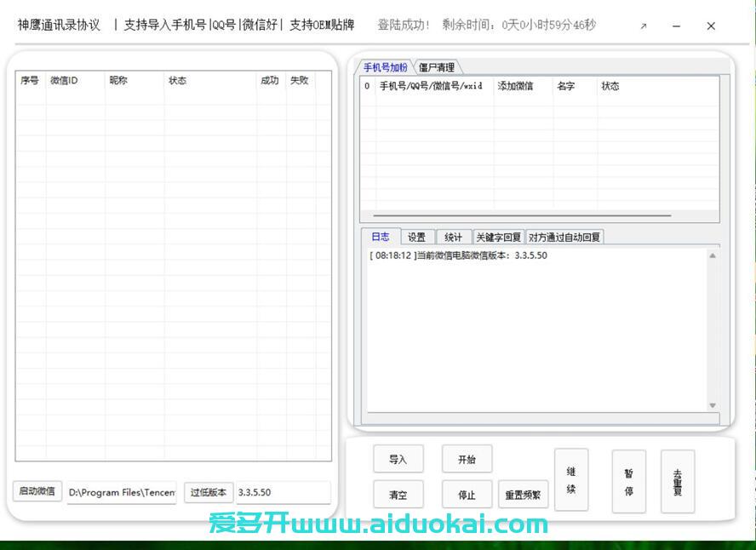
Task: Focus the version field showing 3.3.5.50
Action: pos(283,492)
